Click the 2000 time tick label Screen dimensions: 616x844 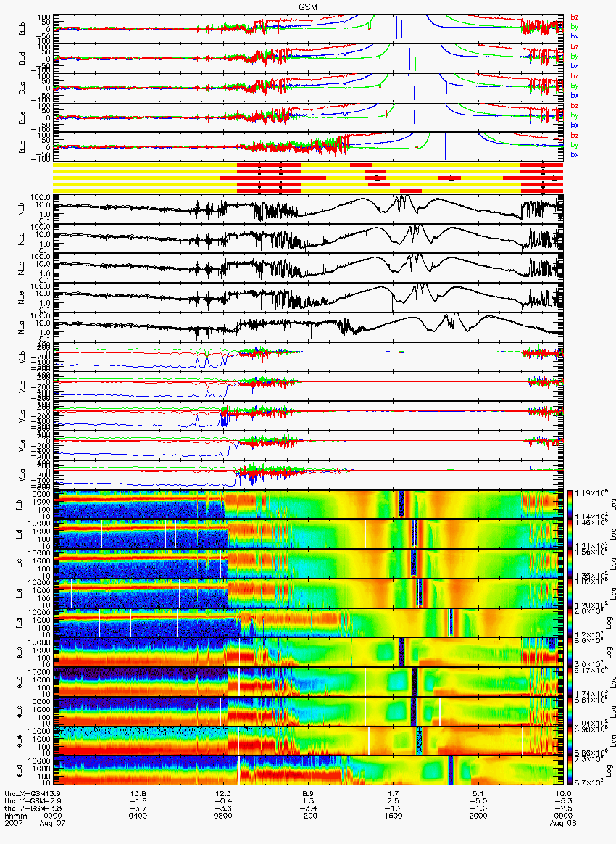click(x=478, y=816)
